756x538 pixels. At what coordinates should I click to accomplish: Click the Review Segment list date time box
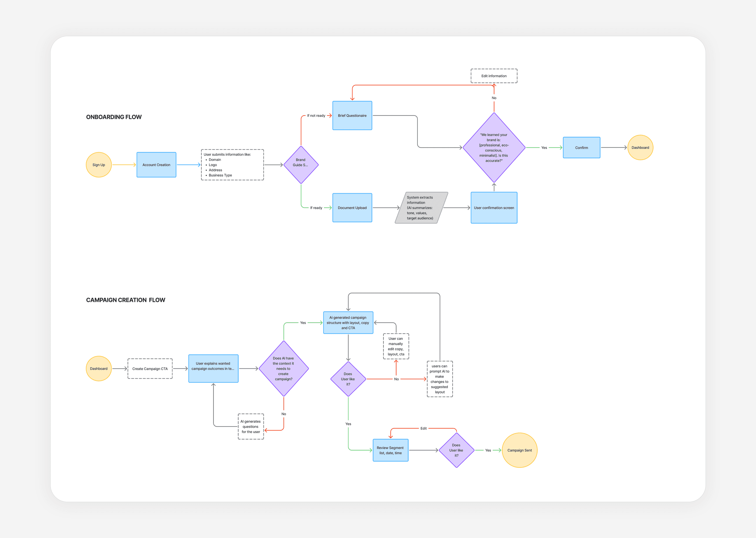tap(390, 450)
